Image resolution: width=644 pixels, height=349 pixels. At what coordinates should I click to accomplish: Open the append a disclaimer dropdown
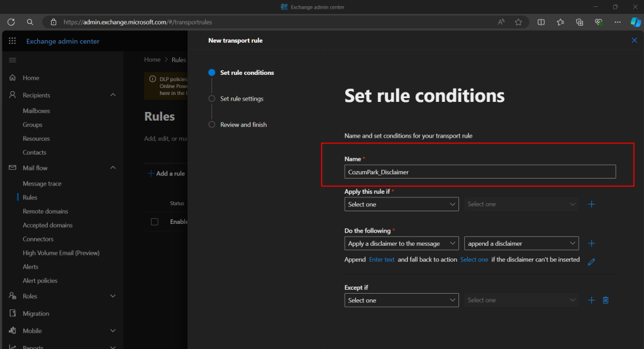coord(521,243)
